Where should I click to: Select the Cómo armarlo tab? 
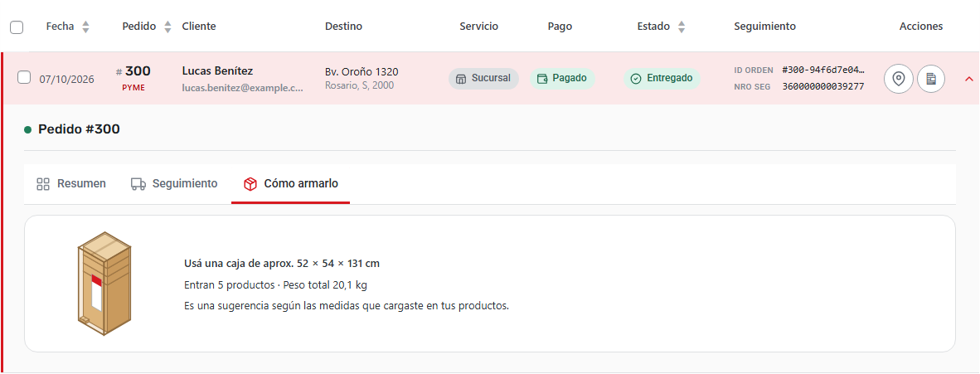[291, 184]
